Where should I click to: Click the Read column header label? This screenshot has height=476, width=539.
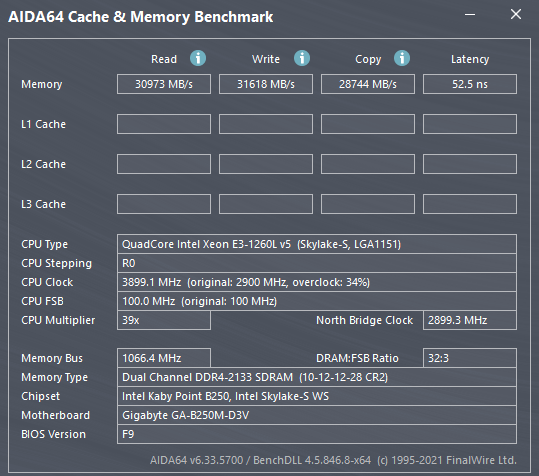pos(164,59)
